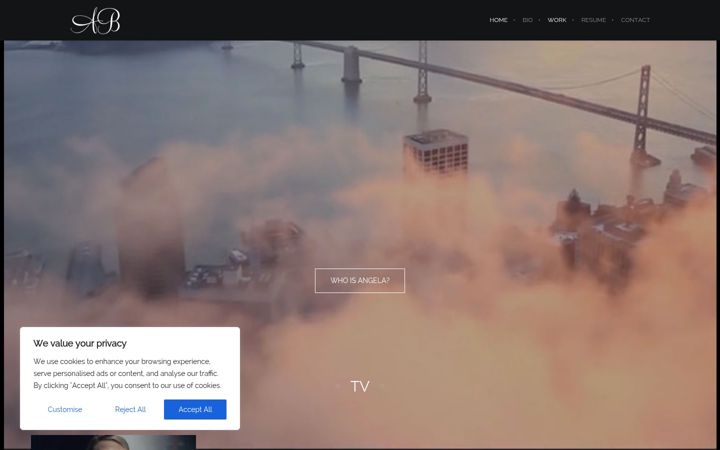Screen dimensions: 720x450
Task: Open the BIO navigation item
Action: (528, 20)
